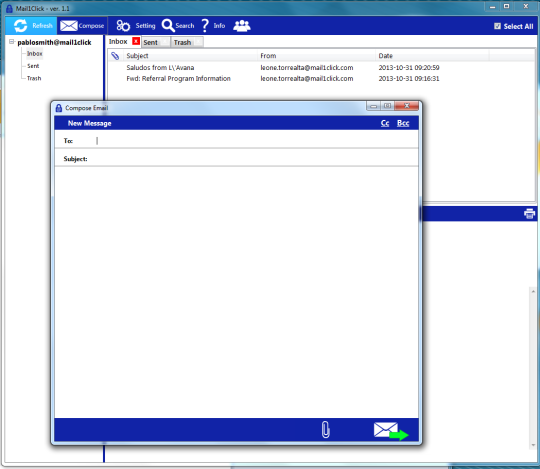Send message with envelope arrow icon
This screenshot has width=540, height=469.
click(x=391, y=431)
